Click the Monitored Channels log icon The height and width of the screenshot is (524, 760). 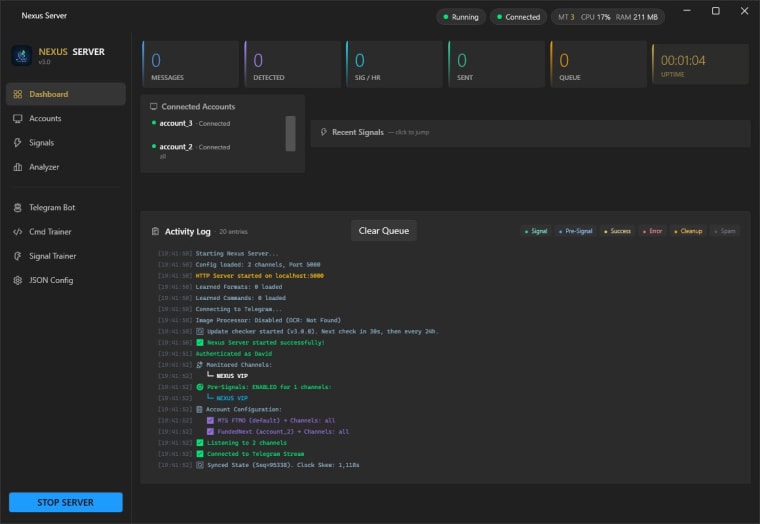point(199,365)
